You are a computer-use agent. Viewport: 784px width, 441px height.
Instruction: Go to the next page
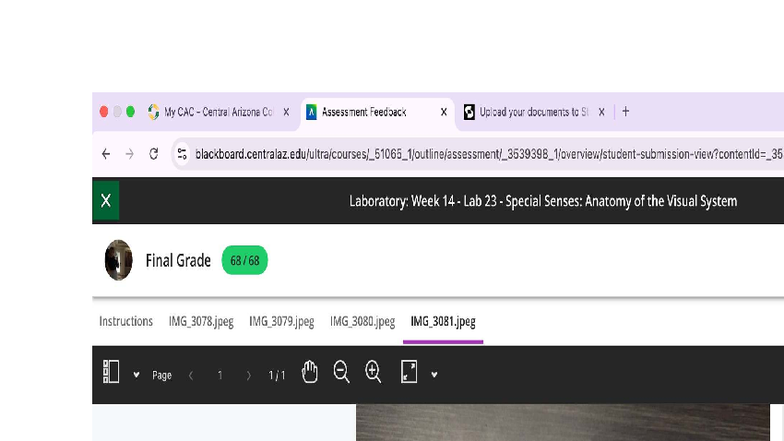(x=248, y=375)
